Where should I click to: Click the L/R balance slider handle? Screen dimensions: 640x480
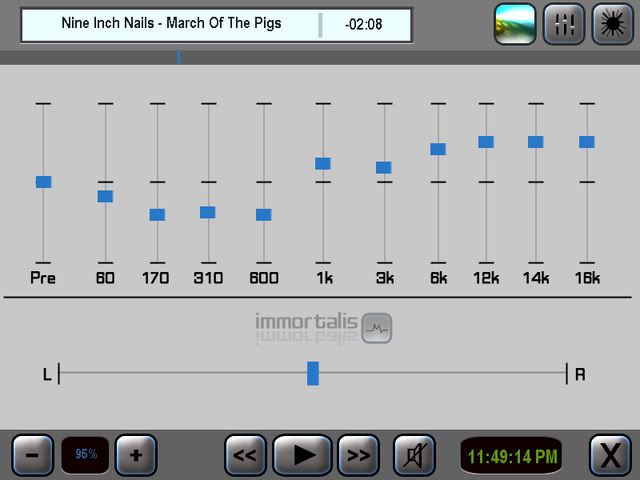coord(313,373)
